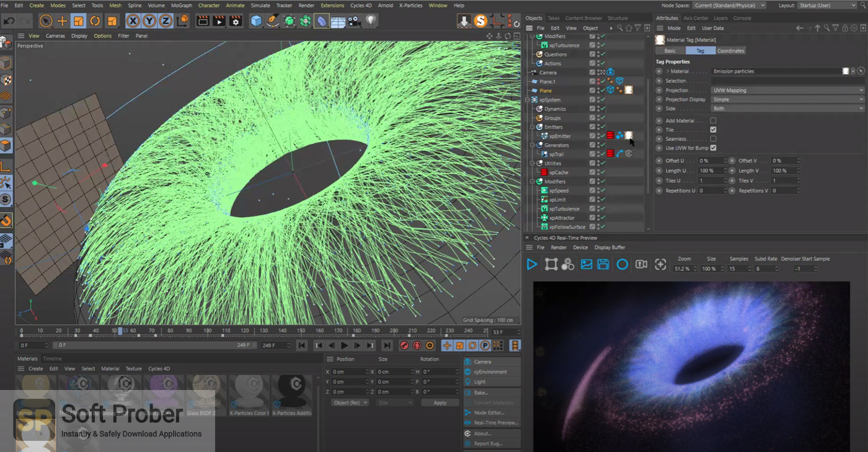Enable the Seamless checkbox

[x=713, y=139]
